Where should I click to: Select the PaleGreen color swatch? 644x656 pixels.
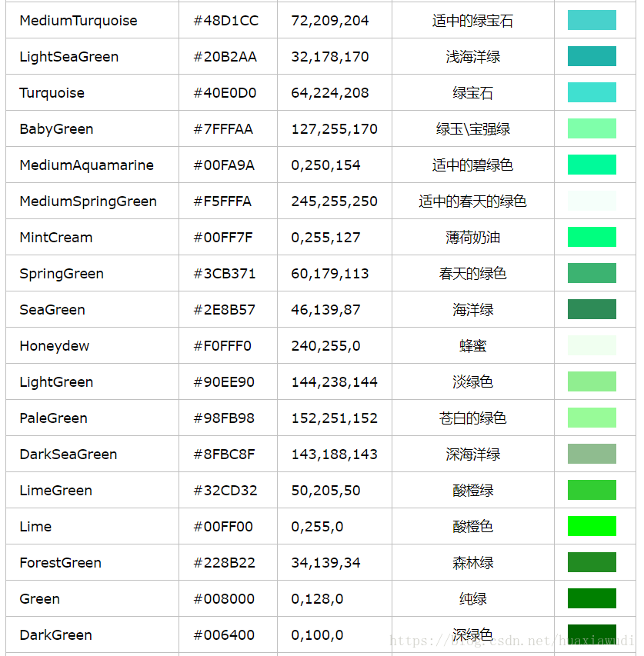pos(592,418)
